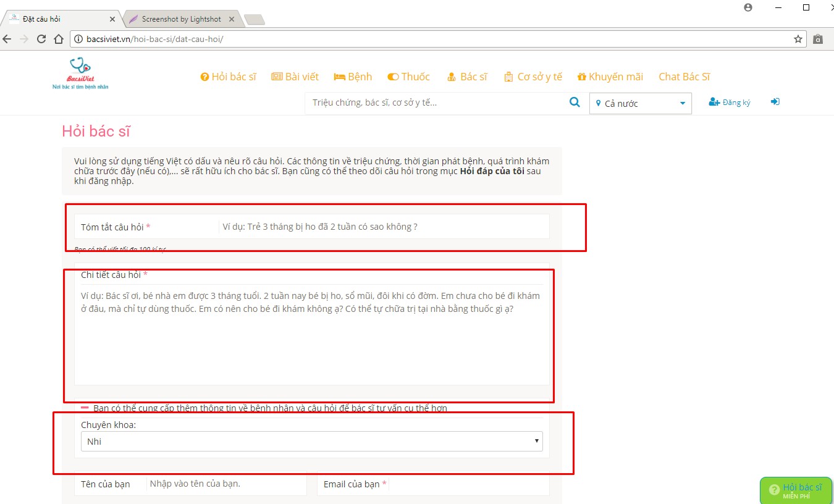834x504 pixels.
Task: Reload the page in the browser
Action: (x=41, y=39)
